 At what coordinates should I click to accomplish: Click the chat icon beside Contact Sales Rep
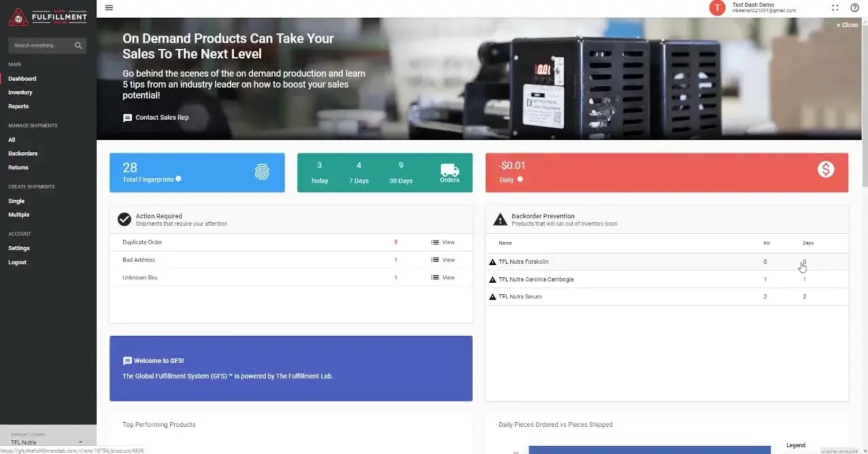127,117
